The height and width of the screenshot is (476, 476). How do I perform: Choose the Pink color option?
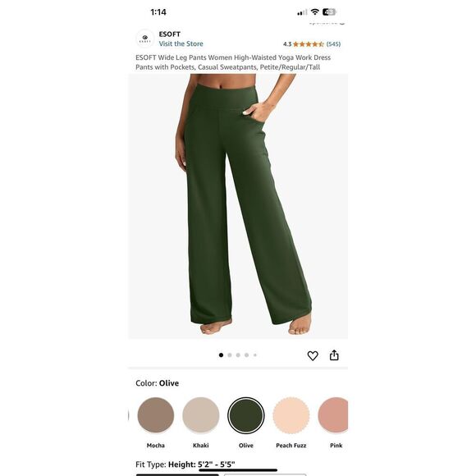point(333,415)
